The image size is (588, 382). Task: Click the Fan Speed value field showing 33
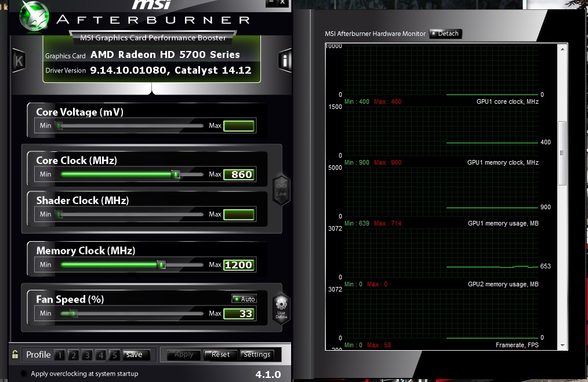239,314
